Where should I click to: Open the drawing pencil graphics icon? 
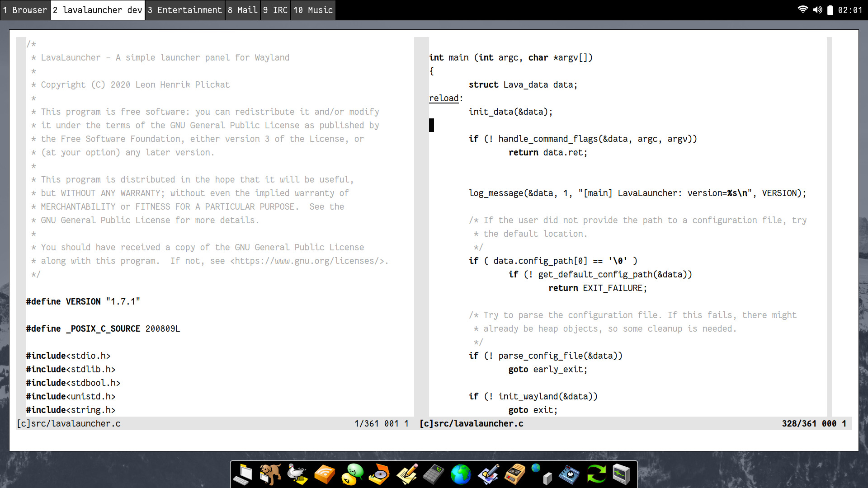[488, 474]
